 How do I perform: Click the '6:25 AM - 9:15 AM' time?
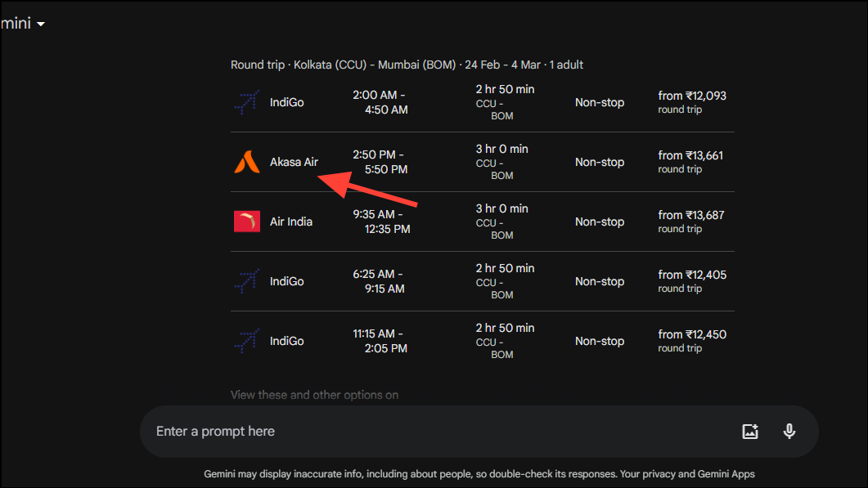pos(379,281)
